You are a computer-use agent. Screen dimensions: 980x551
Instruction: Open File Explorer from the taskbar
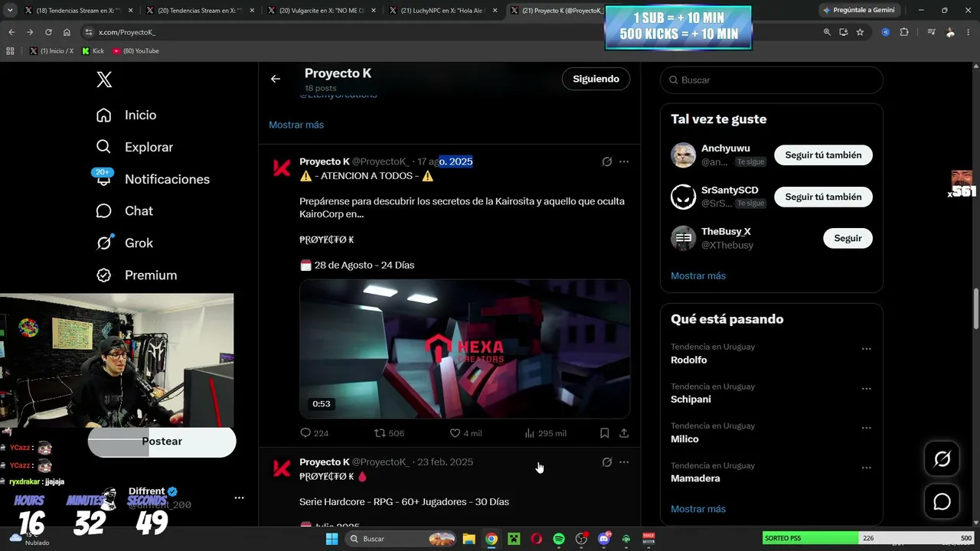tap(469, 539)
